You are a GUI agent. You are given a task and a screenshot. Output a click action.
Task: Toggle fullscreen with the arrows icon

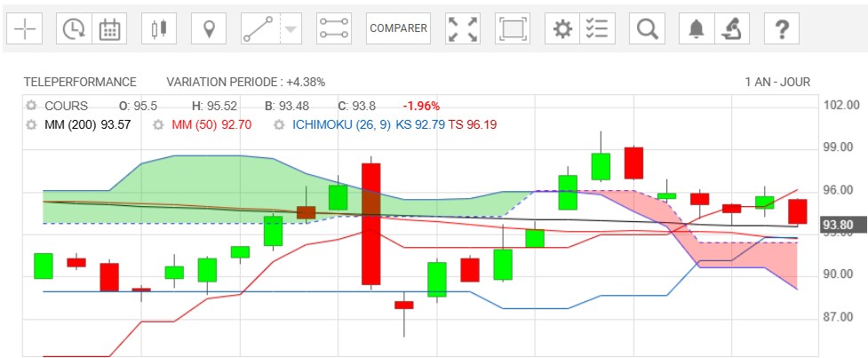coord(463,28)
